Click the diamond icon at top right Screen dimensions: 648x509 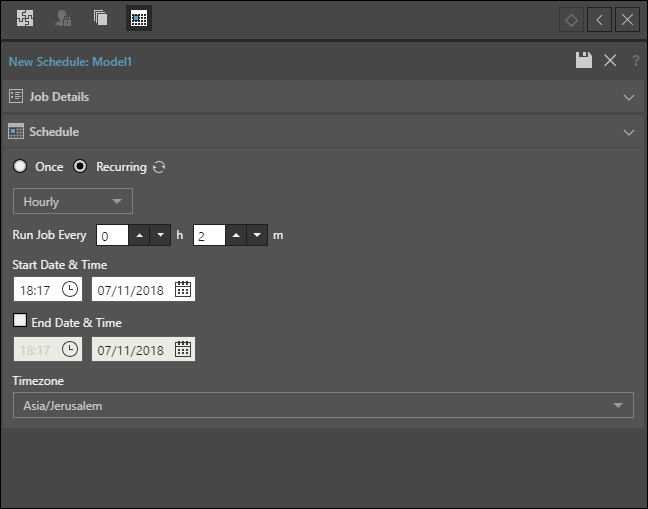[x=572, y=20]
